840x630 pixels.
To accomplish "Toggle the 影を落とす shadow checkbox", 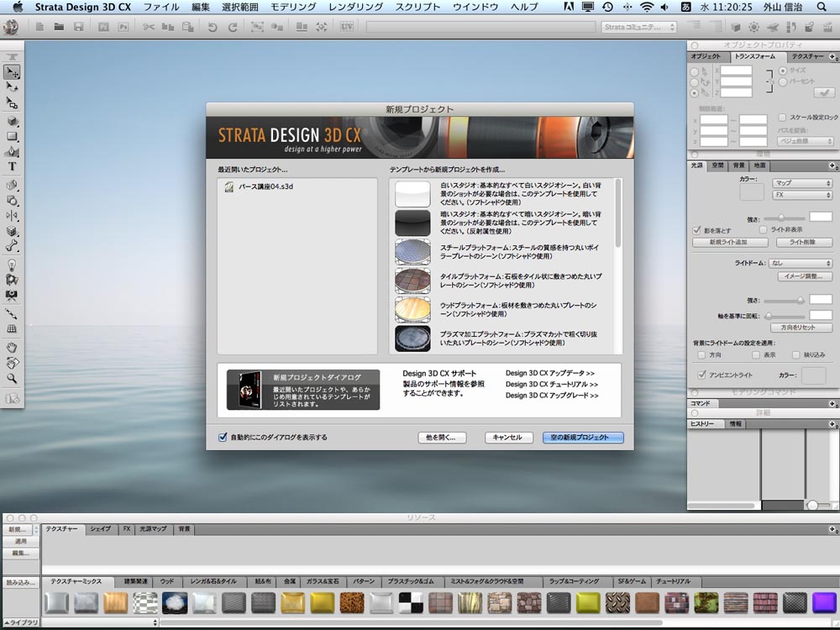I will (x=696, y=230).
